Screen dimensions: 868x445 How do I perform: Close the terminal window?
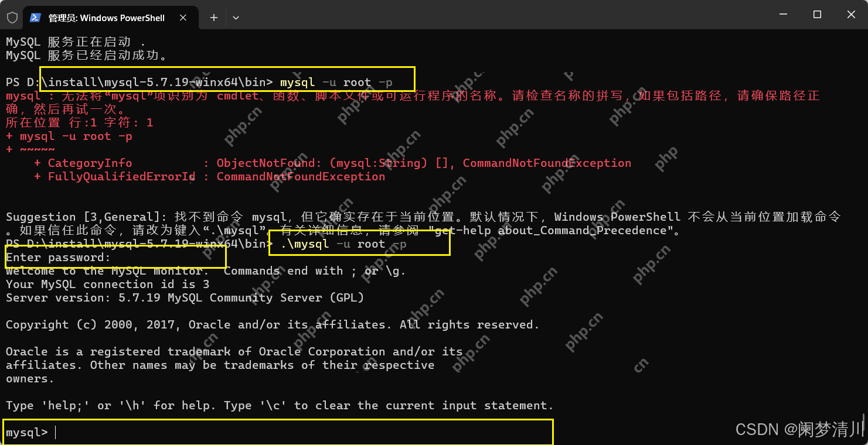tap(850, 15)
